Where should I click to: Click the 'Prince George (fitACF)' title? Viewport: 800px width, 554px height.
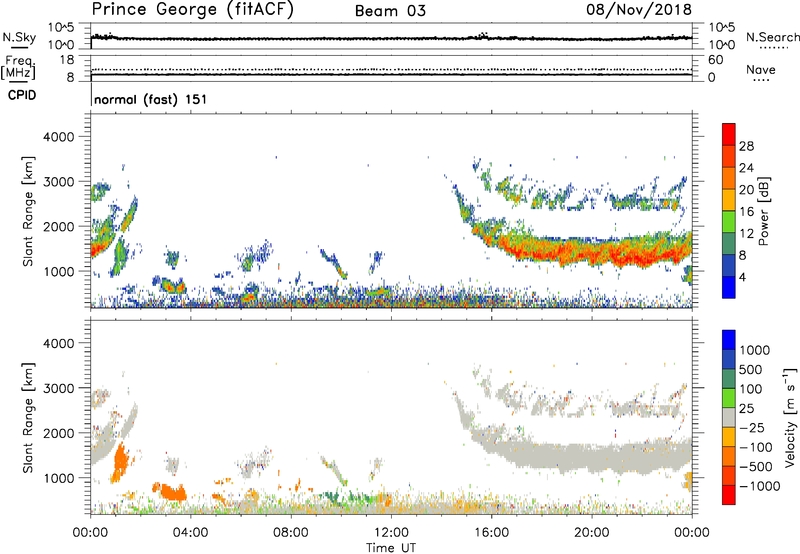pos(193,9)
